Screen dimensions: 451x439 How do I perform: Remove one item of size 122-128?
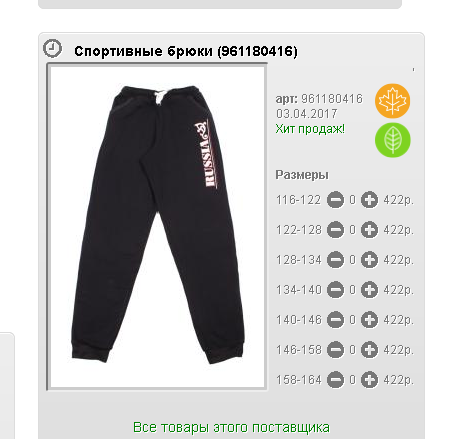(335, 230)
